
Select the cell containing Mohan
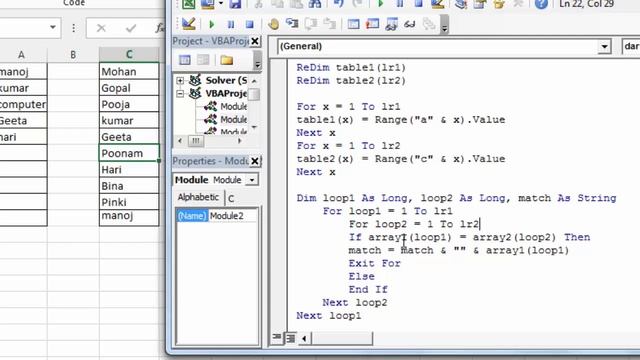tap(129, 71)
